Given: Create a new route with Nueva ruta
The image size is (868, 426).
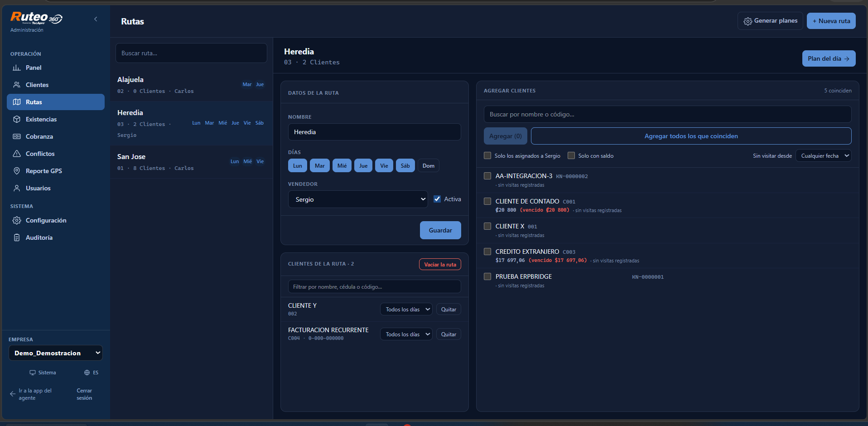Looking at the screenshot, I should (831, 21).
